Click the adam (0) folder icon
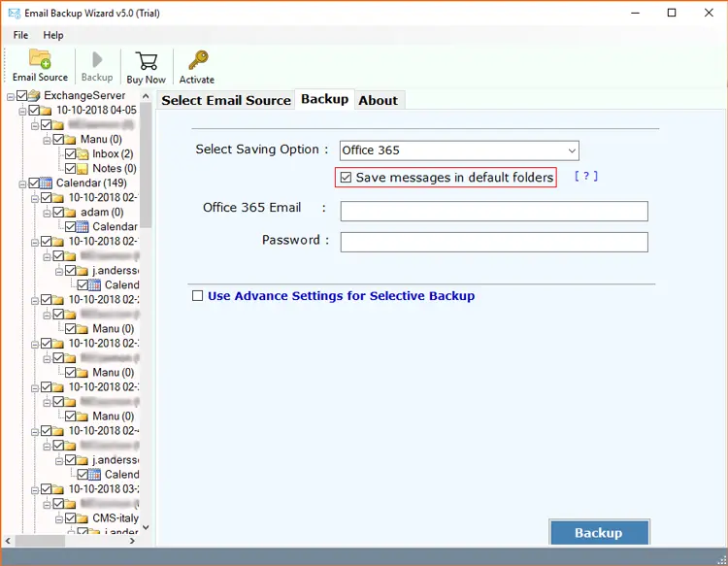The image size is (728, 566). pyautogui.click(x=70, y=213)
